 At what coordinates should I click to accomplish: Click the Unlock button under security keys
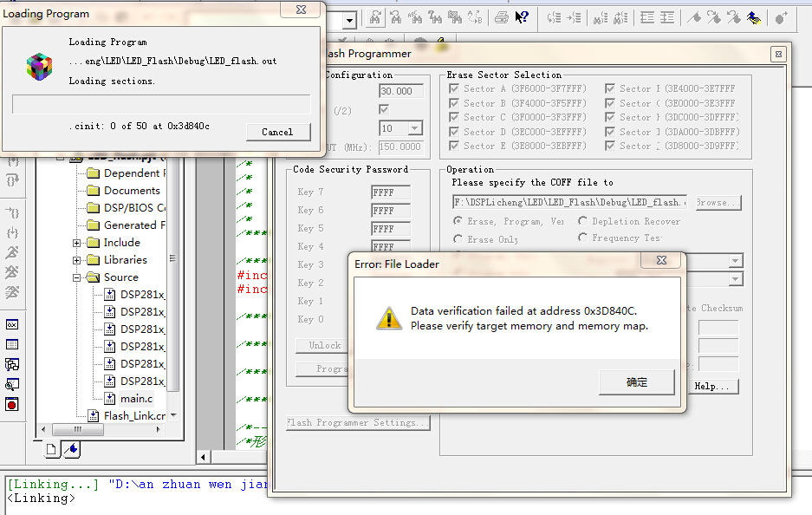point(322,346)
